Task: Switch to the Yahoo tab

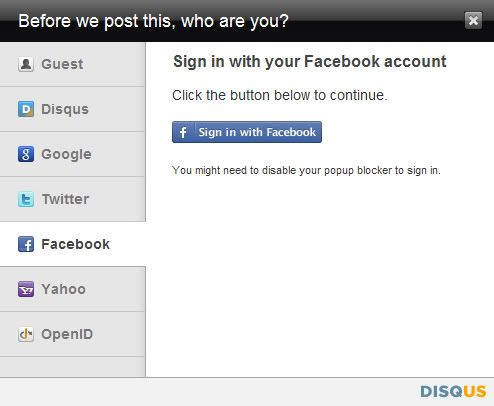Action: point(73,289)
